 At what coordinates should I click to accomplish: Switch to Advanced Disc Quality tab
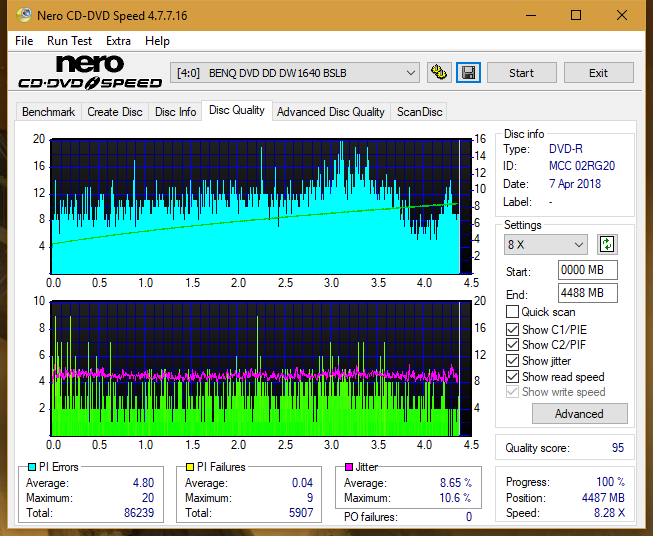331,112
